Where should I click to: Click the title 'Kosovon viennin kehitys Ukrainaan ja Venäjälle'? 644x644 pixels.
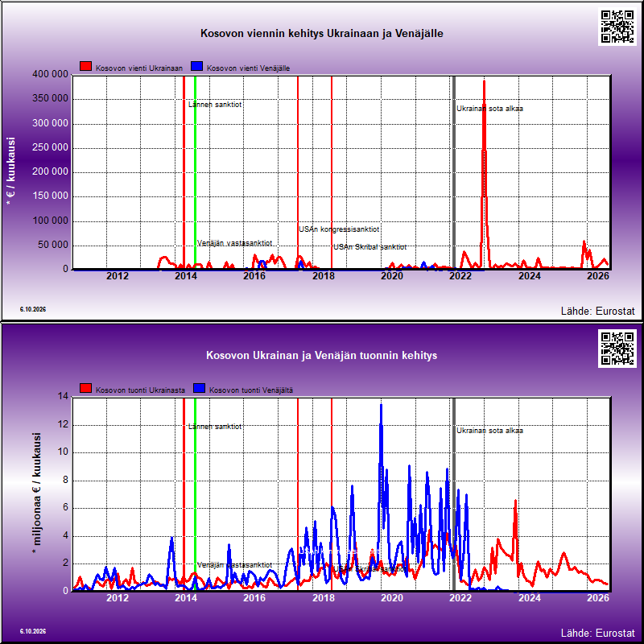click(x=322, y=34)
